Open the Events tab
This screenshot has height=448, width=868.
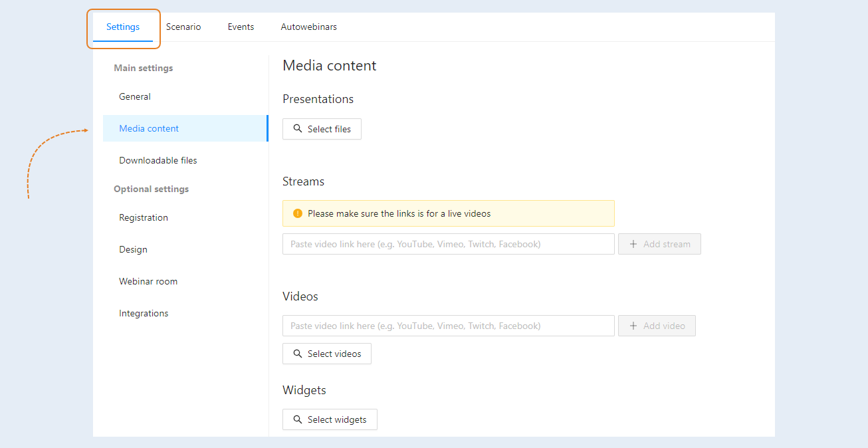(x=241, y=27)
